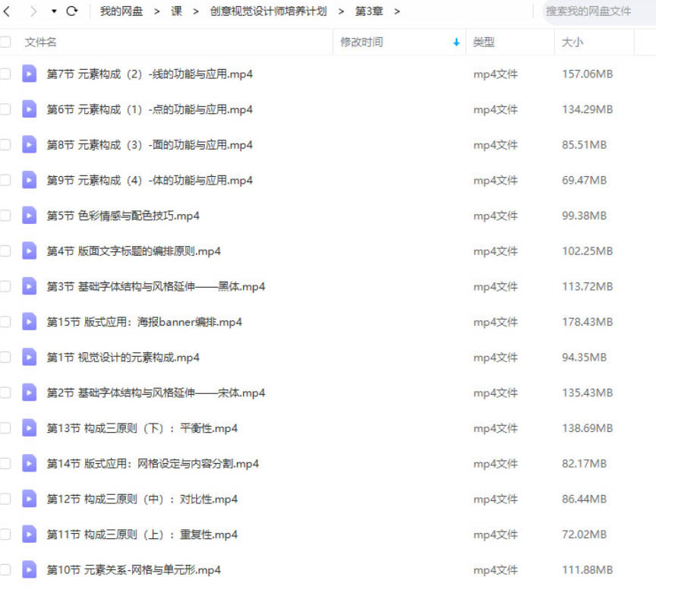Go back with the left arrow
The image size is (700, 599).
click(x=7, y=11)
